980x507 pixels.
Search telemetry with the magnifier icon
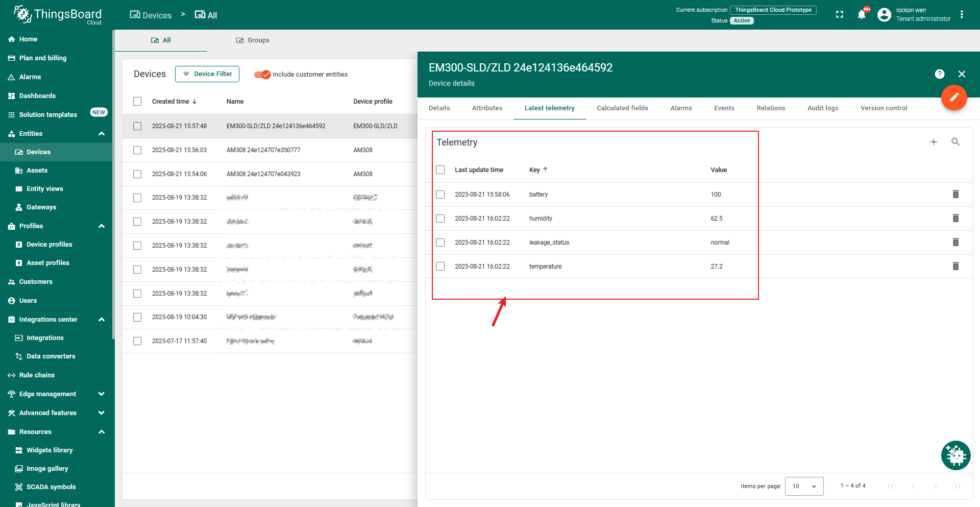955,142
